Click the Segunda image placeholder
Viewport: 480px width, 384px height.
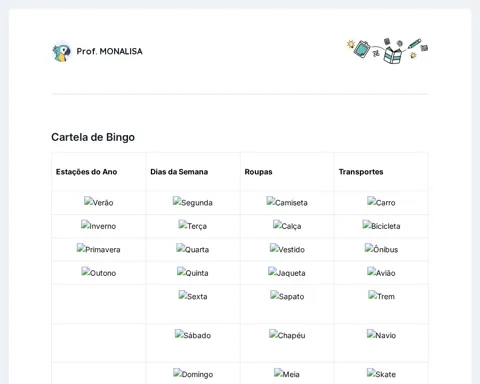(x=193, y=202)
